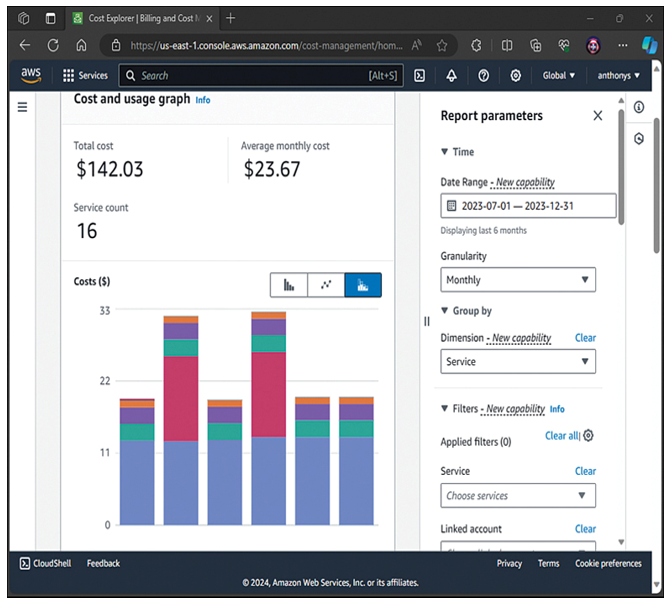
Task: Open filter preferences gear next to Clear all
Action: point(588,436)
